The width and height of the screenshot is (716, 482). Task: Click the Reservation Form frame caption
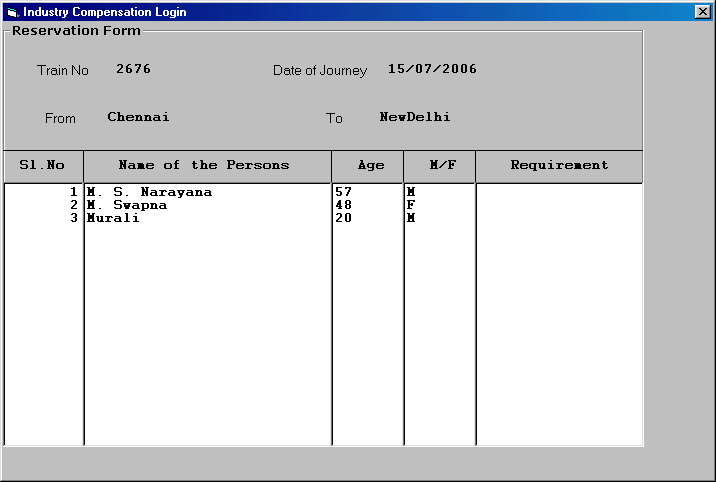click(x=76, y=31)
